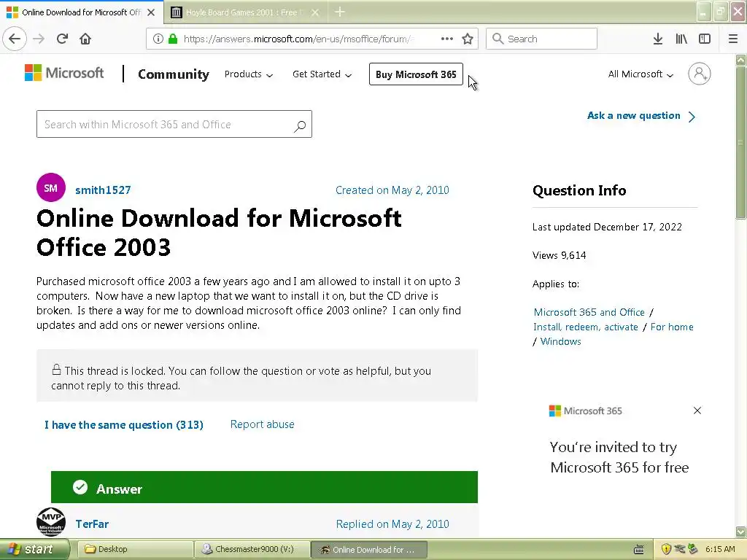The image size is (747, 560).
Task: Open the Downloads arrow icon
Action: tap(658, 39)
